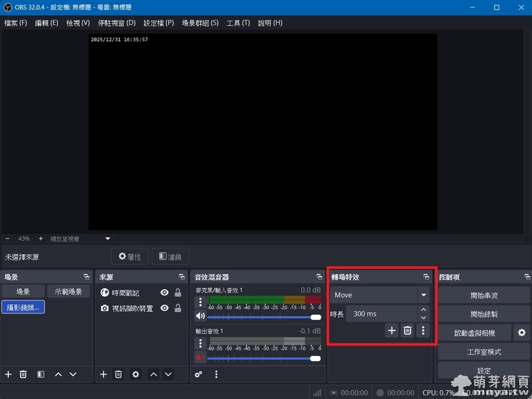Click the 開始錄製 button
This screenshot has height=399, width=532.
(x=484, y=314)
